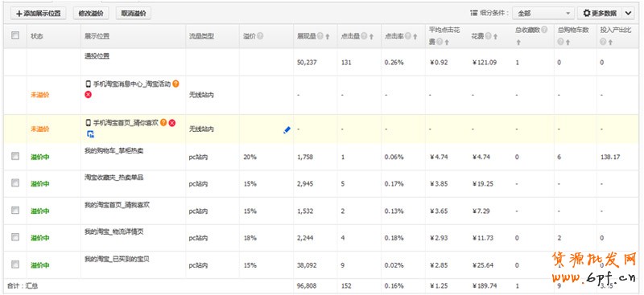The height and width of the screenshot is (295, 644).
Task: Sort by 投入产出比 using its arrow
Action: tap(610, 43)
